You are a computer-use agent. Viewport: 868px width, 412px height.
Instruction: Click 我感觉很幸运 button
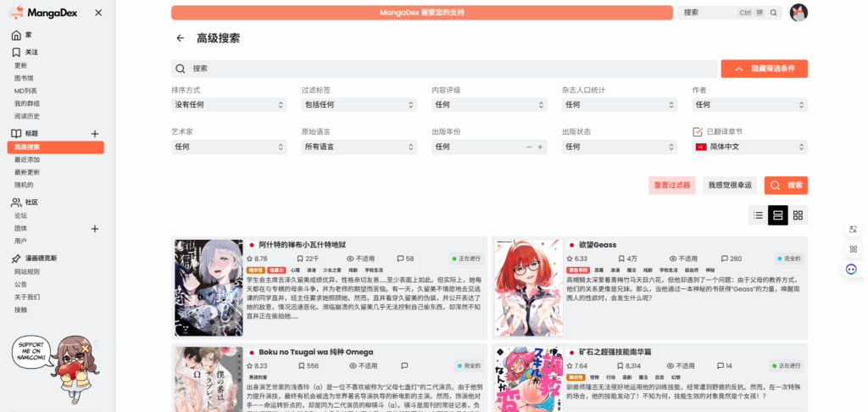(x=731, y=186)
